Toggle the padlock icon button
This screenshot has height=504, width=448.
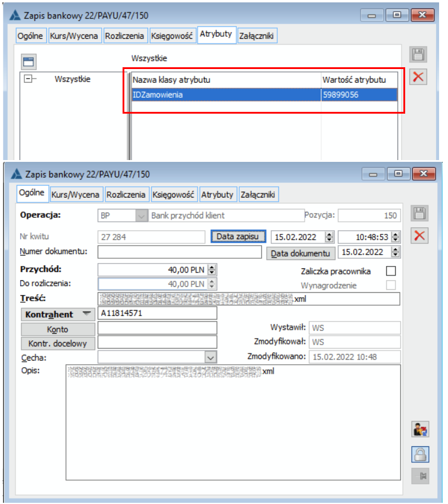coord(420,453)
